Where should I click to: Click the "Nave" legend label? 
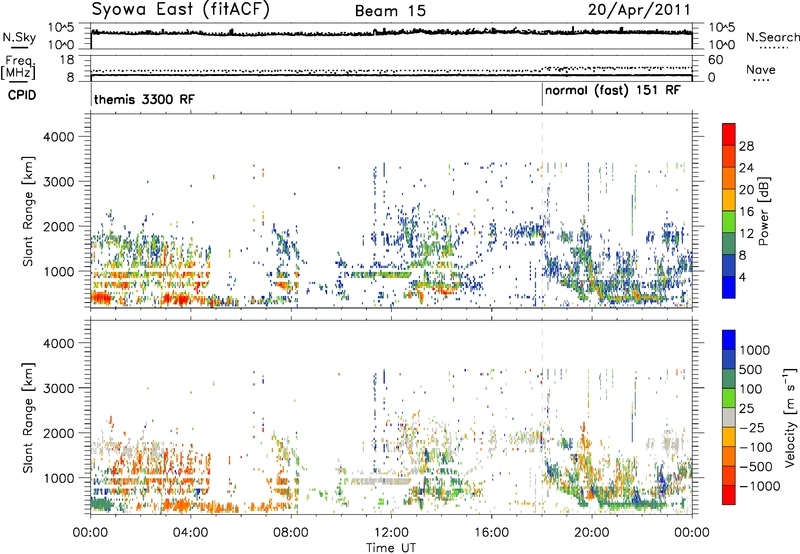(760, 69)
